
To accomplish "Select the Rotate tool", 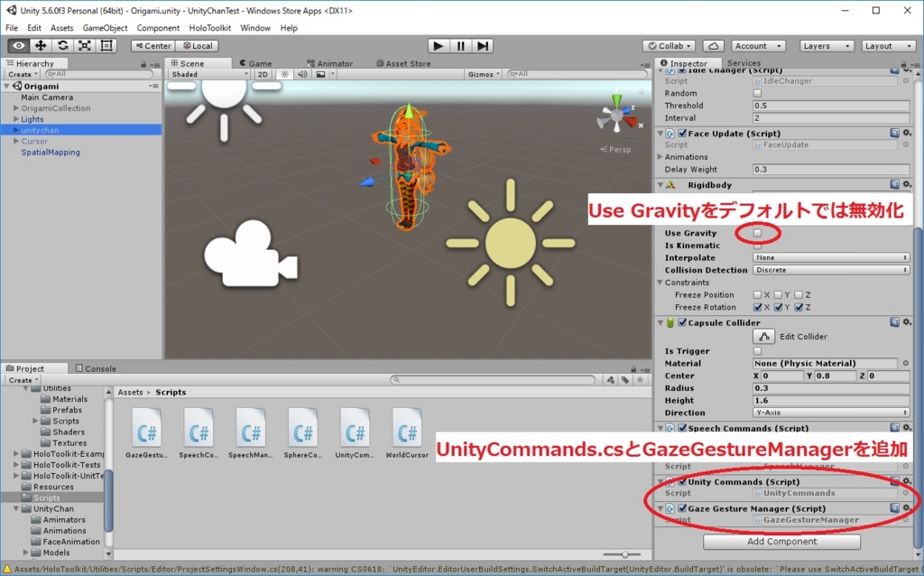I will (62, 46).
